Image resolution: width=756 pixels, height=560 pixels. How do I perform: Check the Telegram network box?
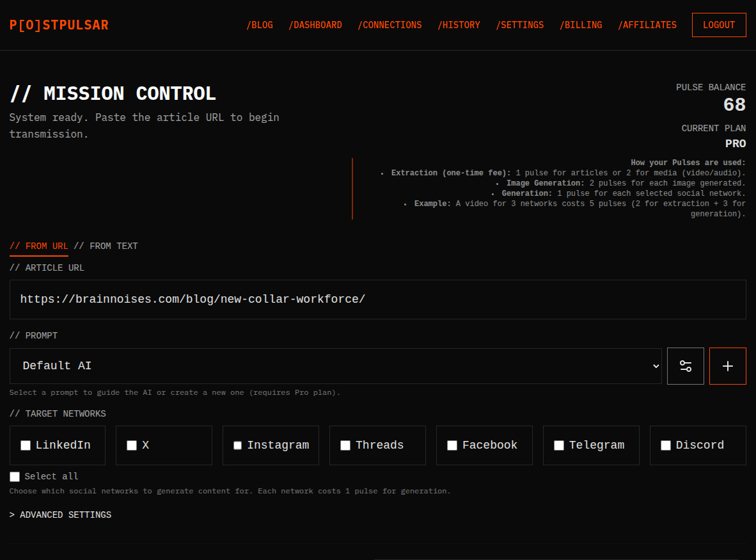pyautogui.click(x=559, y=445)
